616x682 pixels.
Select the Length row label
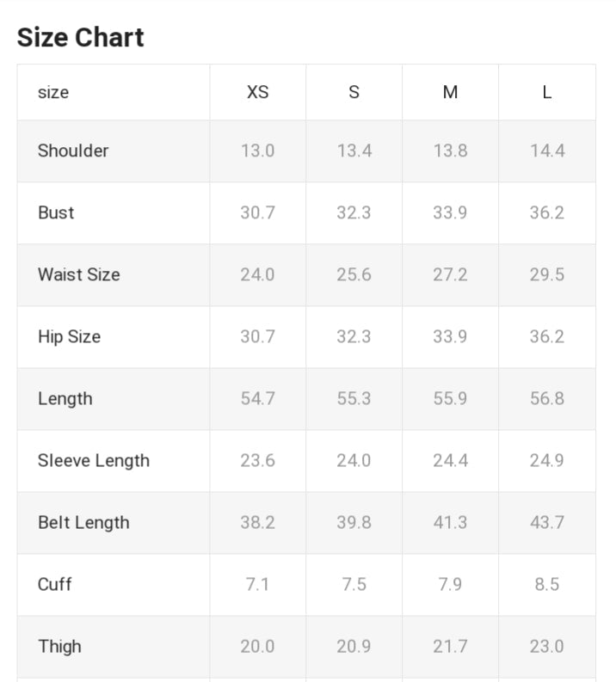65,398
